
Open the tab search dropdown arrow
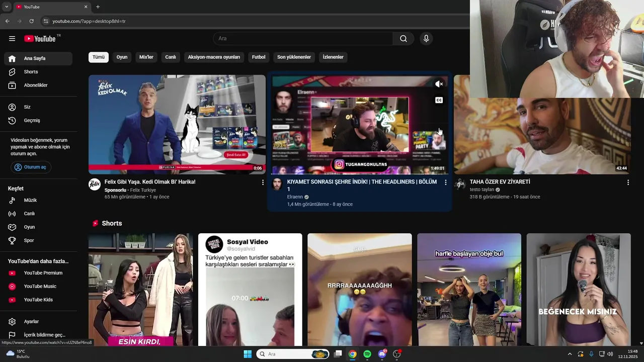point(7,7)
